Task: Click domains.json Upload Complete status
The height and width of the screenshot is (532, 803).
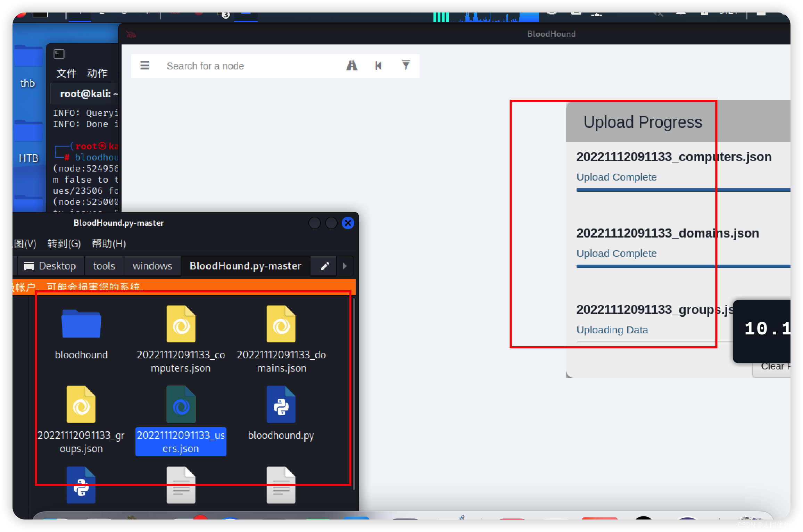Action: (616, 253)
